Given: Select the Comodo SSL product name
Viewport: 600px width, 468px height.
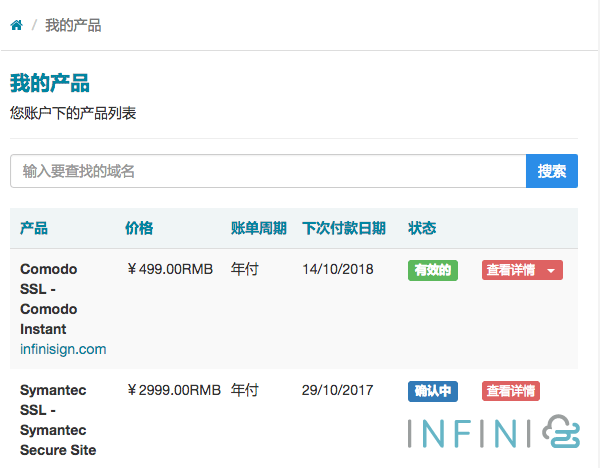Looking at the screenshot, I should pyautogui.click(x=49, y=299).
